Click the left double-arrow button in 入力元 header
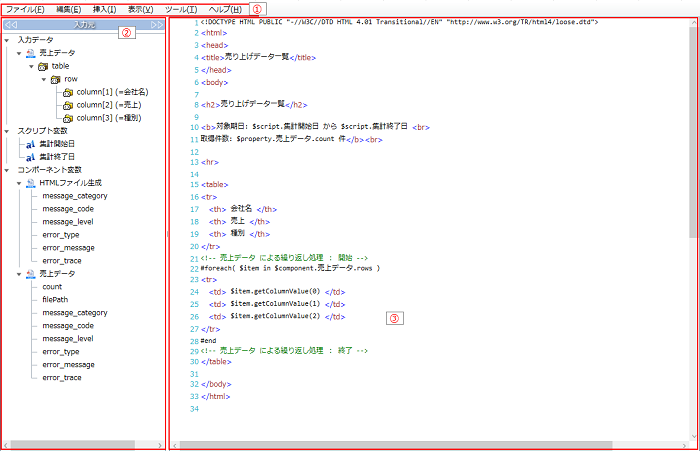This screenshot has height=451, width=700. 15,23
